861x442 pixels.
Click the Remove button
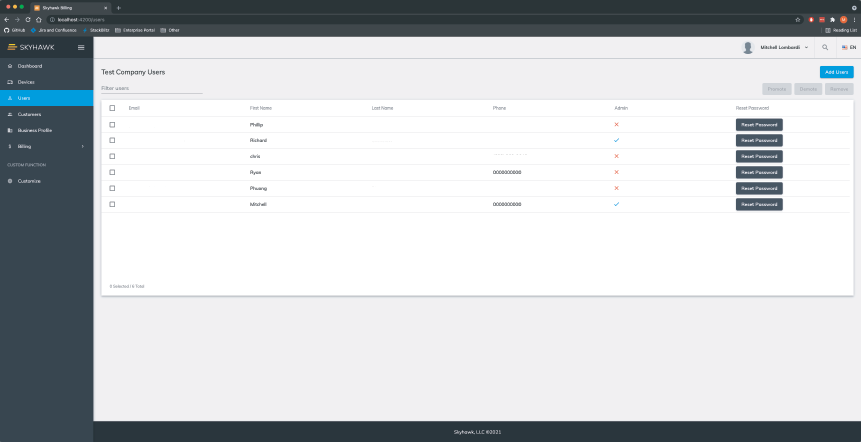pyautogui.click(x=839, y=89)
